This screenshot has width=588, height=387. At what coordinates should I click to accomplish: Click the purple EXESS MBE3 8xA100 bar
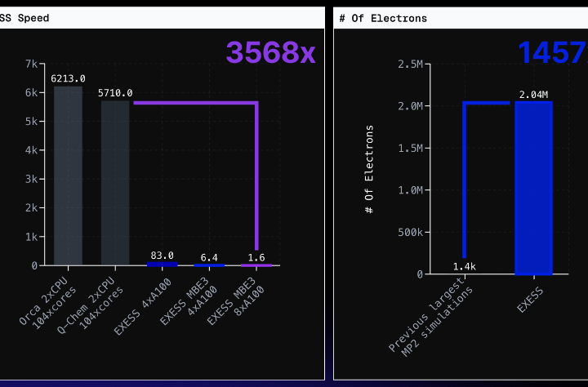click(256, 265)
